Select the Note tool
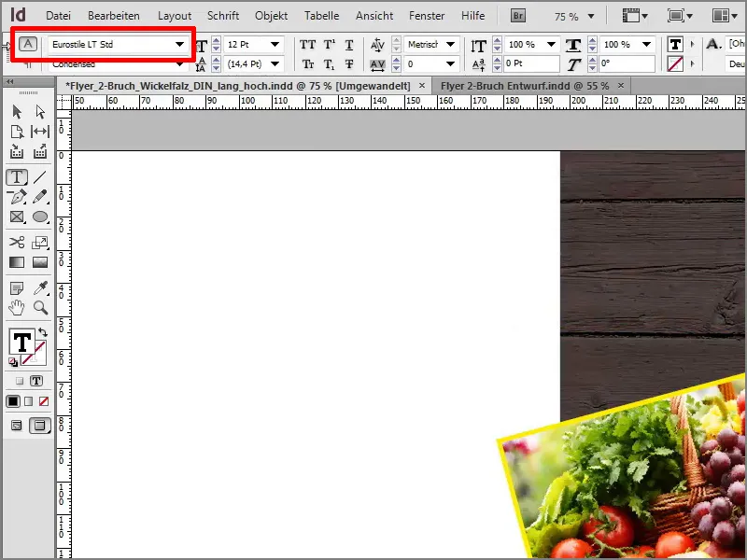 coord(17,288)
